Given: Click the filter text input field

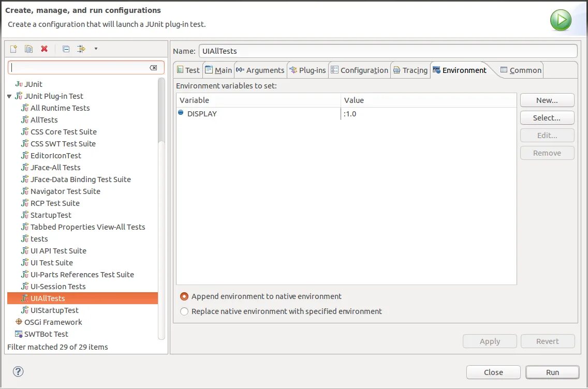Looking at the screenshot, I should click(x=86, y=68).
